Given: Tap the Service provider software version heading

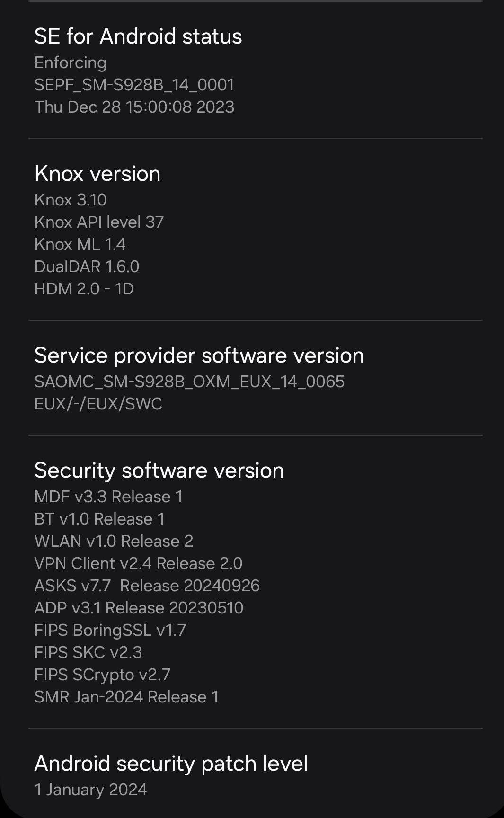Looking at the screenshot, I should tap(200, 355).
